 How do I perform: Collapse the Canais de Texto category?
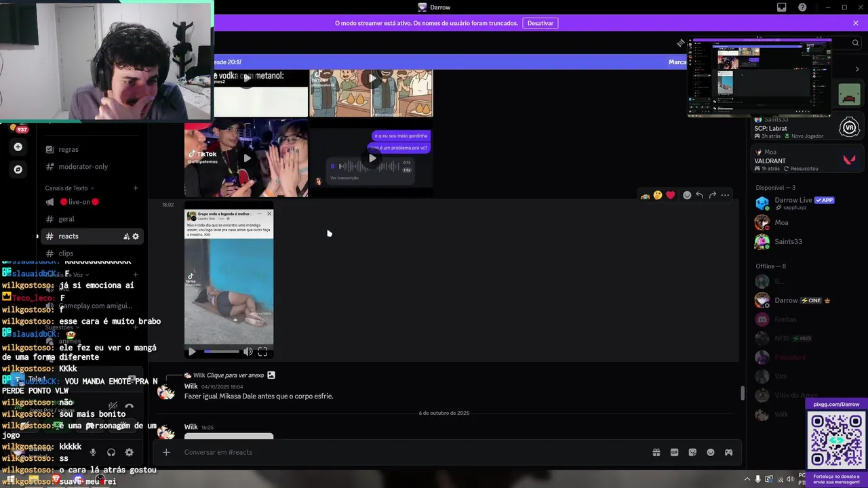pyautogui.click(x=69, y=188)
